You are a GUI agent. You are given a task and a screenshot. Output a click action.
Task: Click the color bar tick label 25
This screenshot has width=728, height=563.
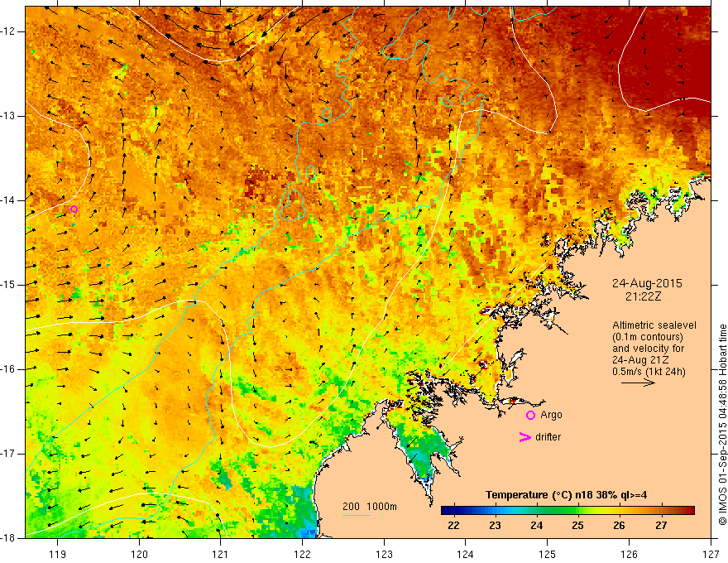(577, 526)
